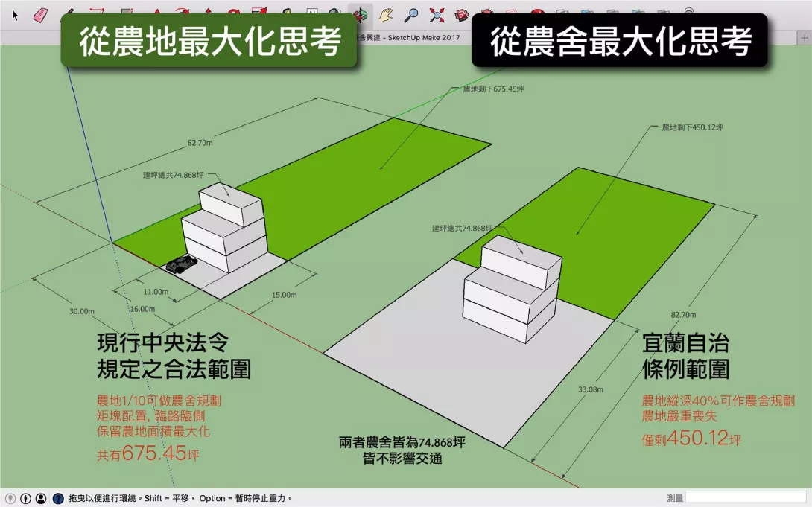Choose the Pan hand tool
This screenshot has width=812, height=507.
tap(386, 15)
